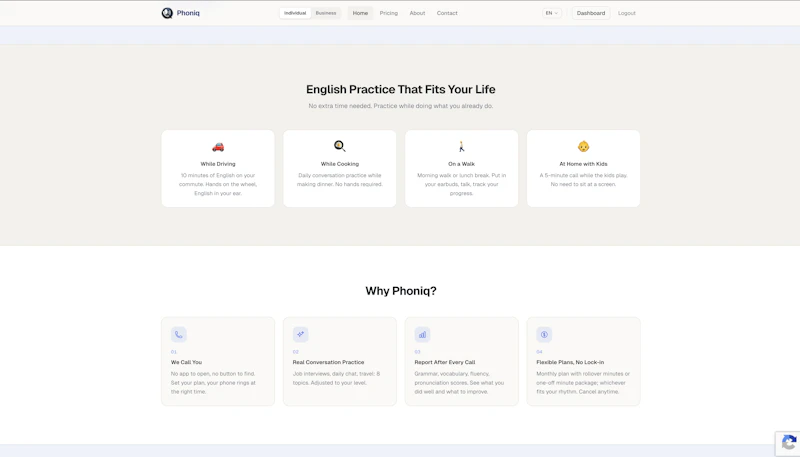Viewport: 800px width, 457px height.
Task: Switch to Business mode
Action: coord(326,13)
